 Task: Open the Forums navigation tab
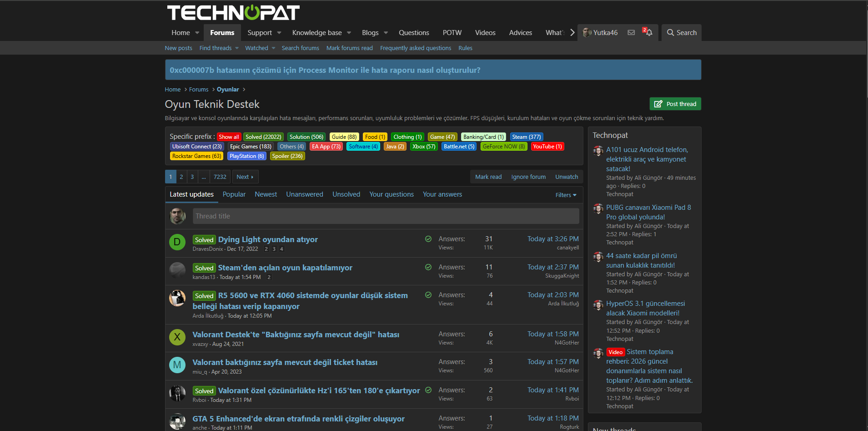pos(222,33)
